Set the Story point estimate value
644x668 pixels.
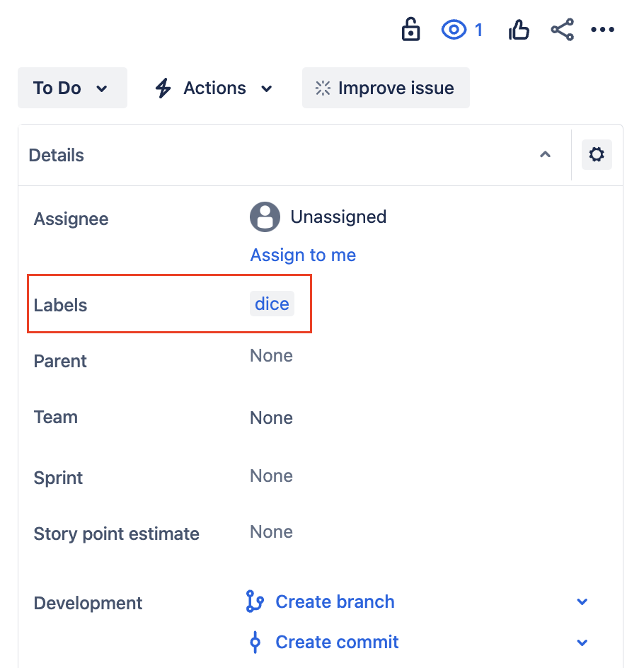coord(271,532)
